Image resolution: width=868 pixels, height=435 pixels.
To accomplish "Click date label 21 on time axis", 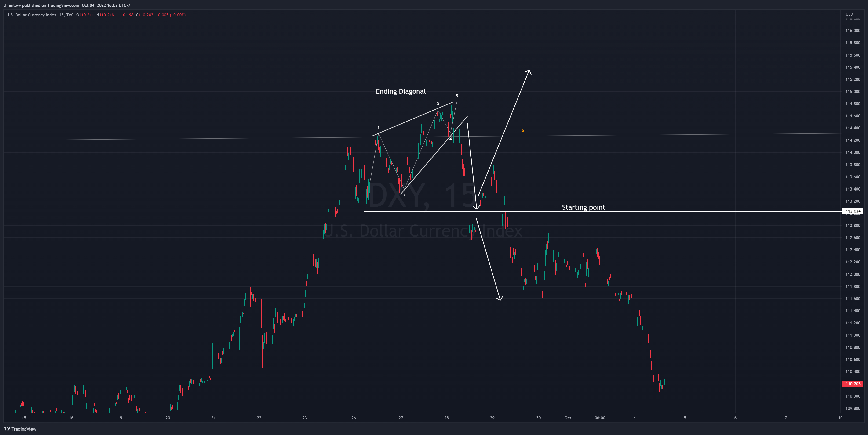I will pyautogui.click(x=213, y=418).
